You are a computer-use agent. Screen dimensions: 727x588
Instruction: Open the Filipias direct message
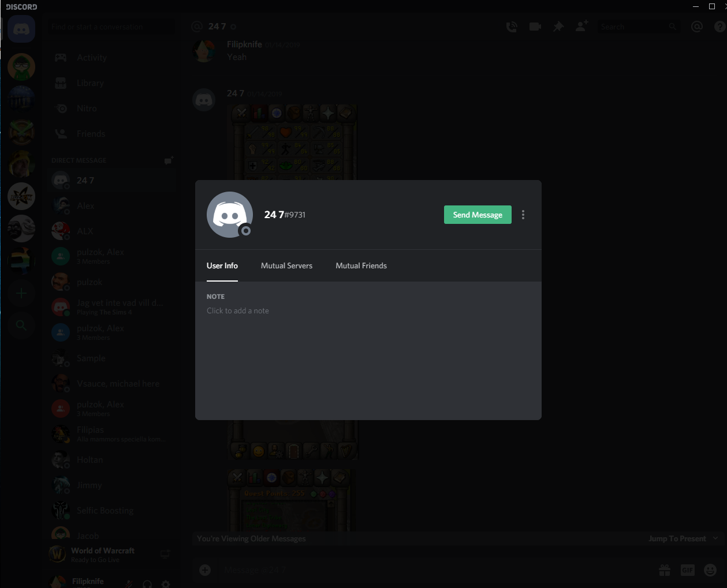point(113,435)
